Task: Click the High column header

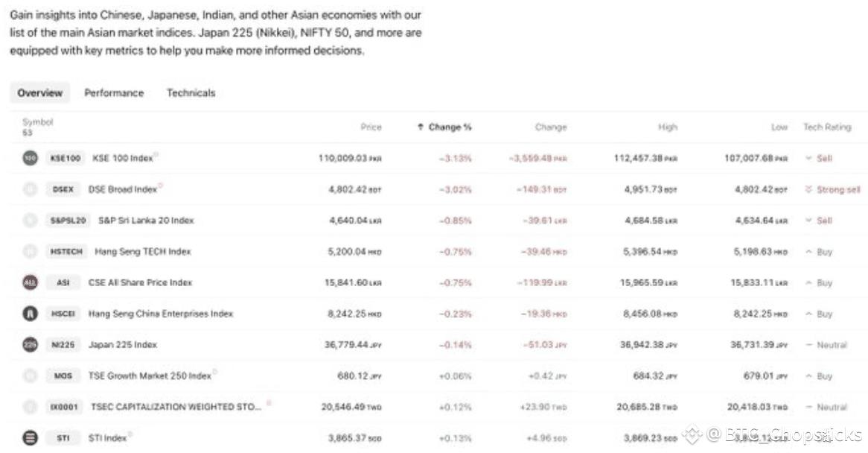Action: click(x=668, y=127)
